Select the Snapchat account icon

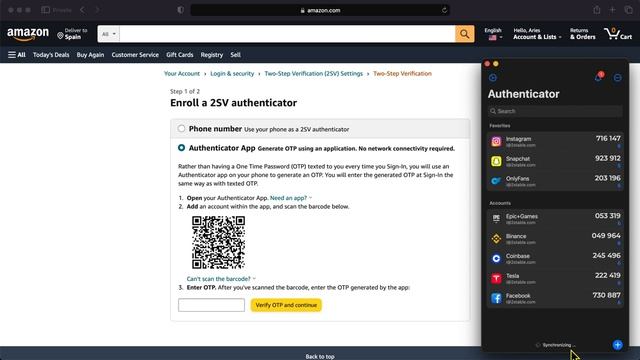tap(496, 161)
